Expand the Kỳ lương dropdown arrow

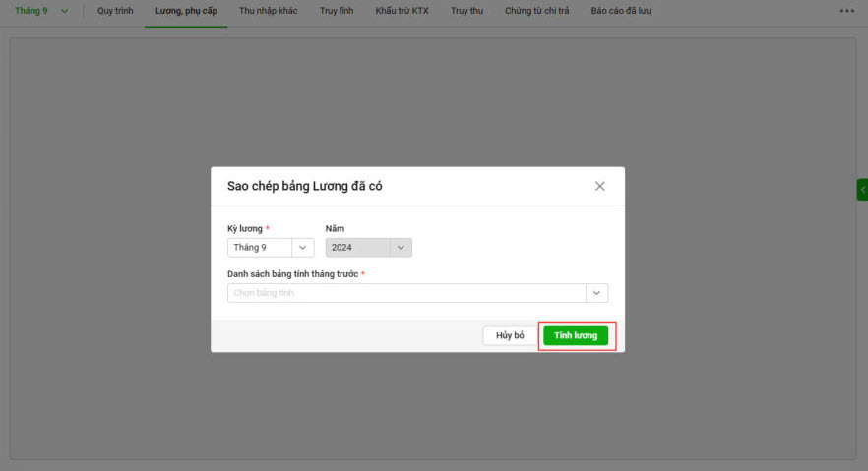pos(302,248)
